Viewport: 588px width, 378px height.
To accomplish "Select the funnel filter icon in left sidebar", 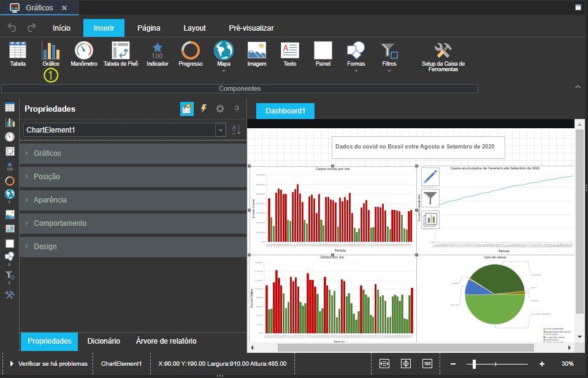I will (x=10, y=275).
